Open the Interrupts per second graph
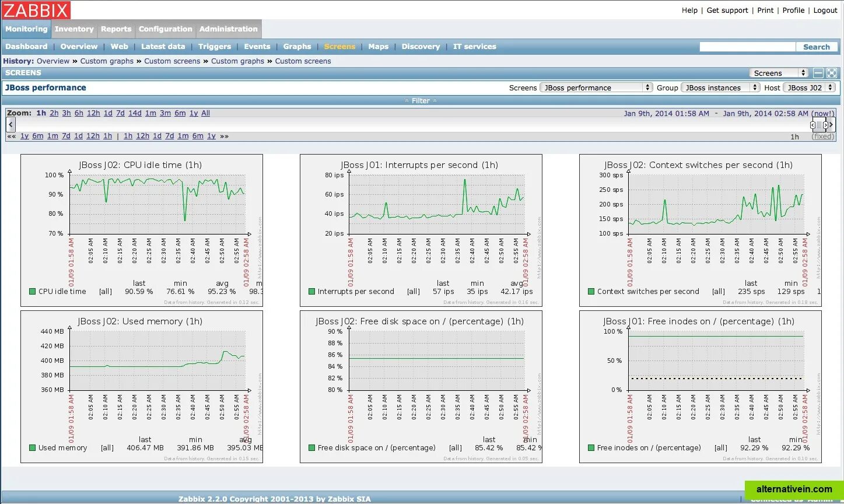The height and width of the screenshot is (504, 844). pyautogui.click(x=421, y=230)
